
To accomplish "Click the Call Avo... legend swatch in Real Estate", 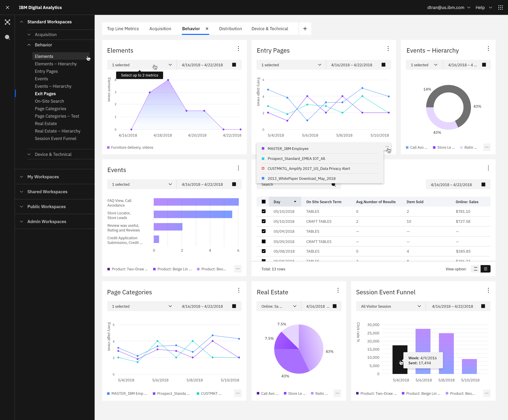I will 258,393.
